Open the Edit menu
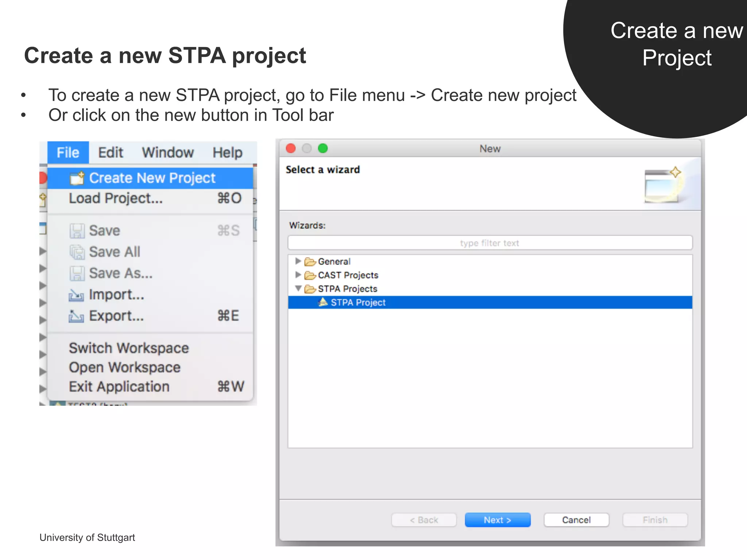This screenshot has height=560, width=747. 111,152
